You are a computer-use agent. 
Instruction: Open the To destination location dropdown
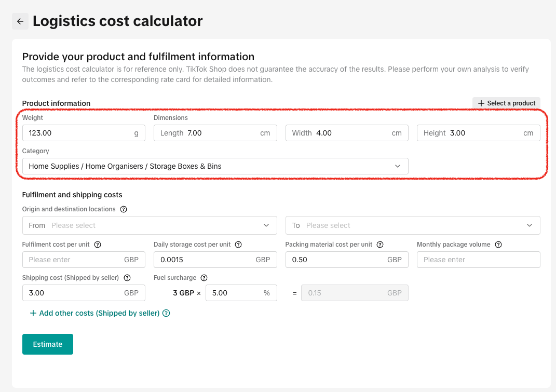413,225
